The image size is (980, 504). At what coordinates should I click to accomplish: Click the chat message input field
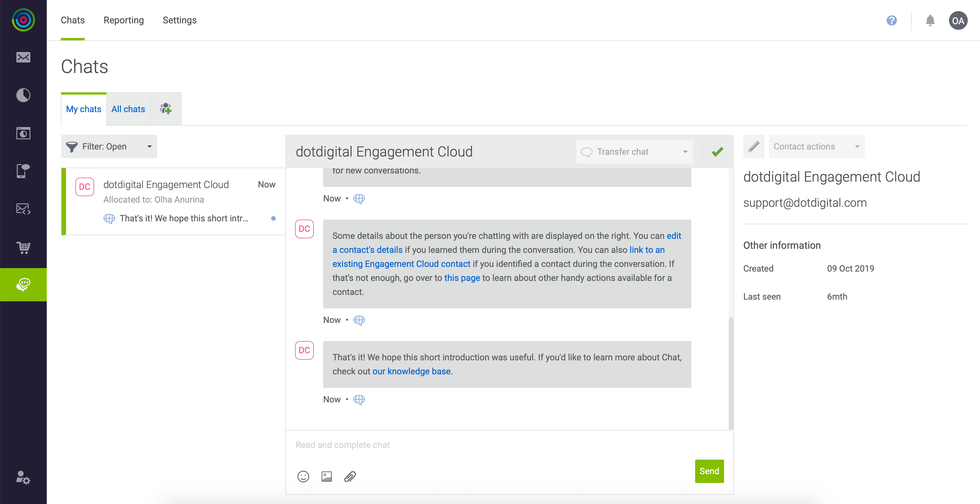click(x=509, y=445)
